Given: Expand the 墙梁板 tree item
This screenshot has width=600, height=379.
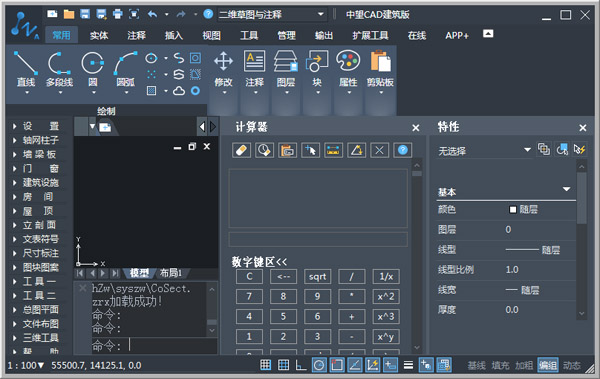Looking at the screenshot, I should (15, 154).
